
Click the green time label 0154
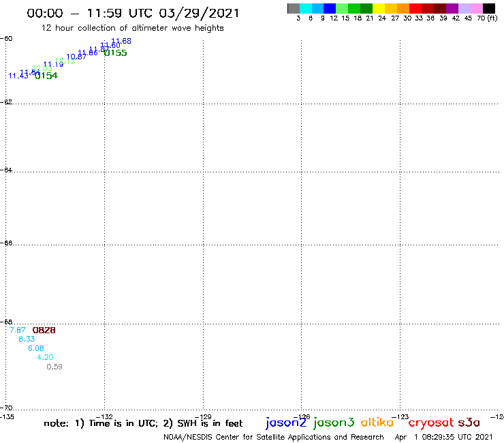[x=46, y=76]
